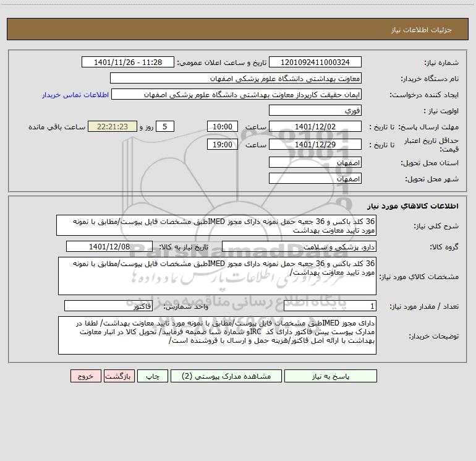Click the buyer organization name field
Viewport: 476px width, 461px height.
click(x=236, y=78)
